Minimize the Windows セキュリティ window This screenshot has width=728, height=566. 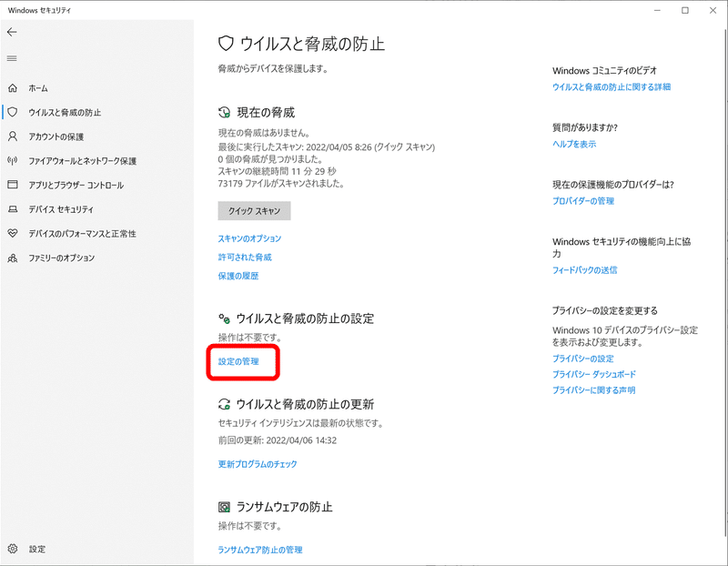point(657,10)
